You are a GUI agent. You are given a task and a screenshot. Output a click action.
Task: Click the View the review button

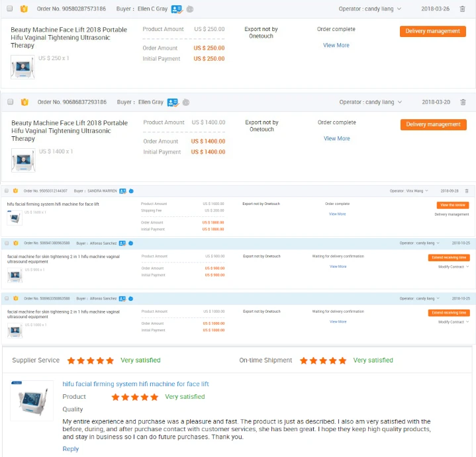click(453, 205)
